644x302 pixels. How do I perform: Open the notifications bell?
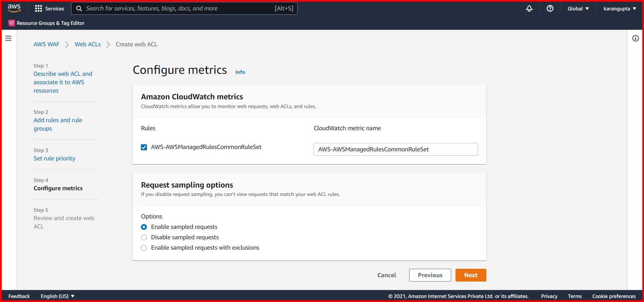[529, 9]
